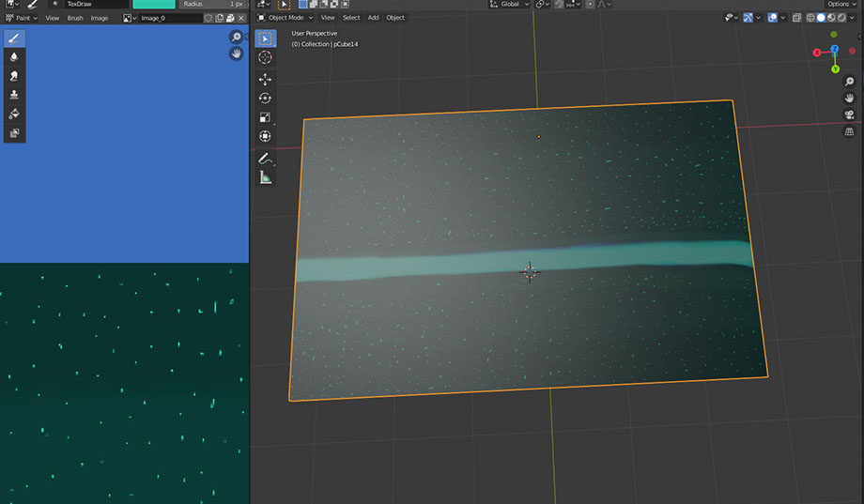Expand the Options dropdown

point(840,5)
